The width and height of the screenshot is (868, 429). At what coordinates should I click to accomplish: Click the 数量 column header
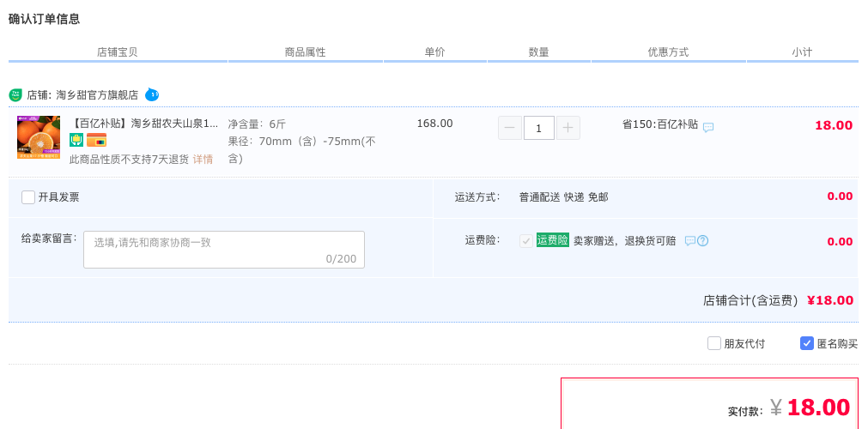538,52
